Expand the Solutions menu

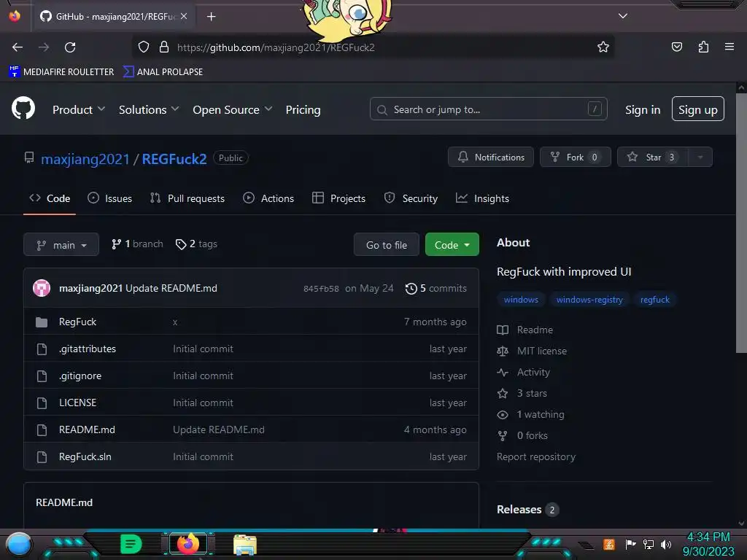click(149, 109)
